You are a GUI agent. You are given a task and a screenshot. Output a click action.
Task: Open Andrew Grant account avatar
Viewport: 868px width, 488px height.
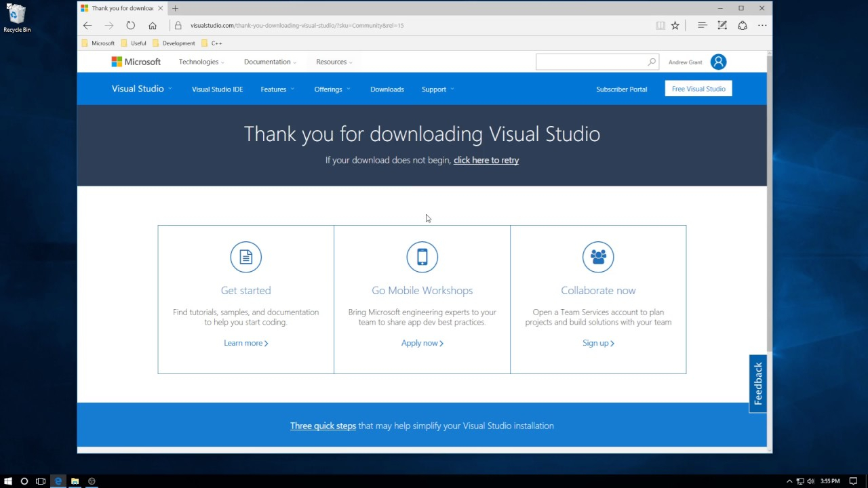coord(718,62)
